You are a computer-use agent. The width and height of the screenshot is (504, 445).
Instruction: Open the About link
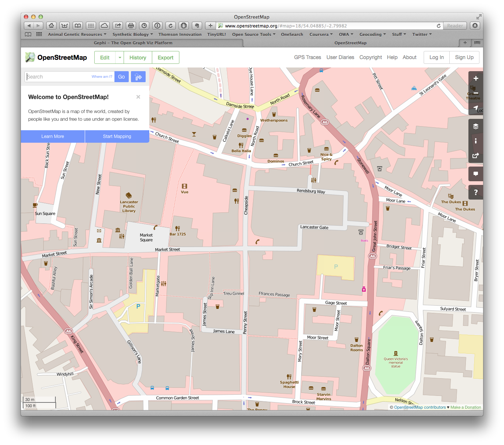[x=409, y=57]
